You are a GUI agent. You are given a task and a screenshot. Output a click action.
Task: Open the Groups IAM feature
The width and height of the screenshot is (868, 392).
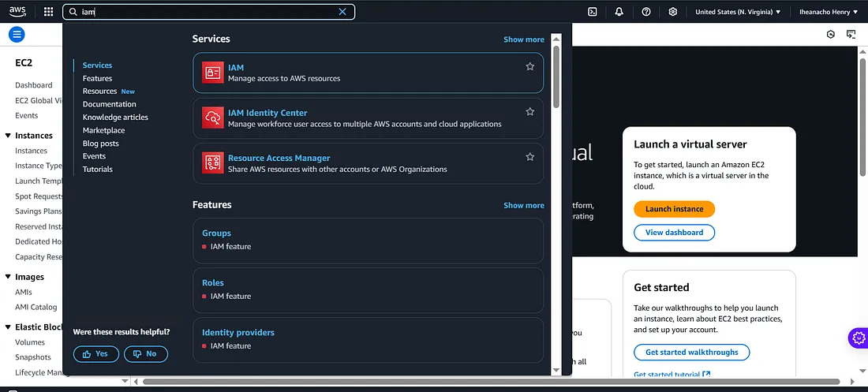pos(369,241)
